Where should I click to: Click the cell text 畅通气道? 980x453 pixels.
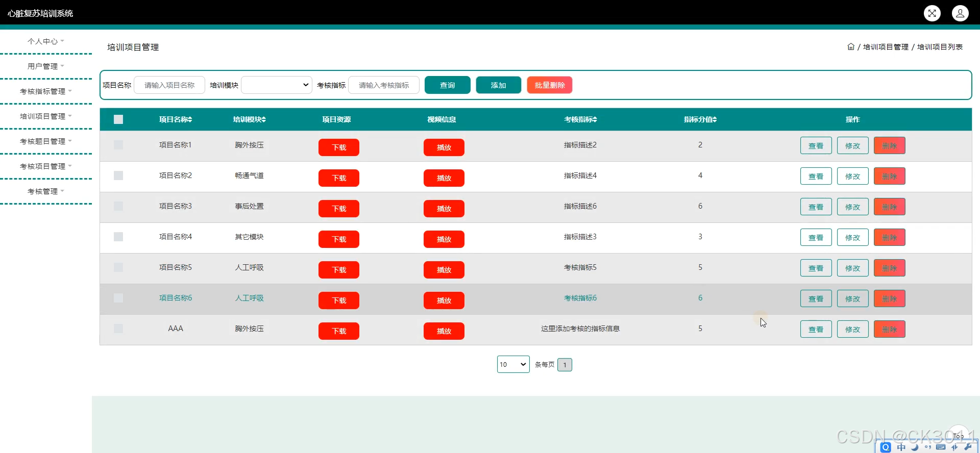pyautogui.click(x=250, y=175)
